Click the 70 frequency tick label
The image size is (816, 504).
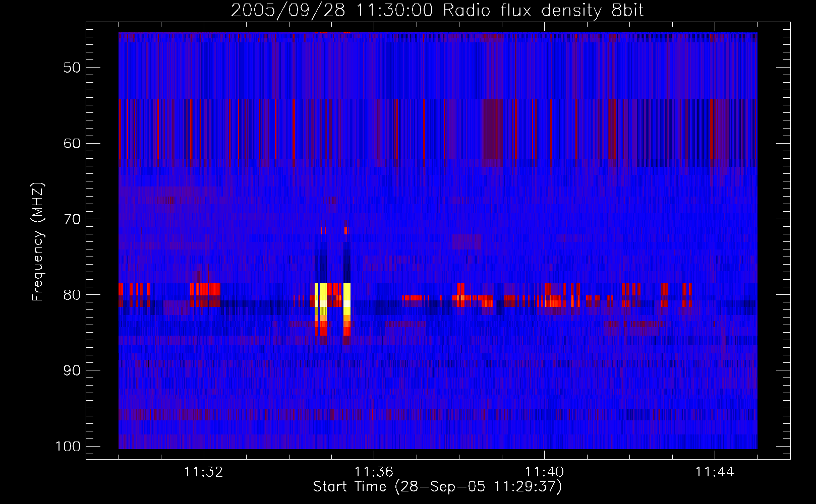pyautogui.click(x=72, y=219)
